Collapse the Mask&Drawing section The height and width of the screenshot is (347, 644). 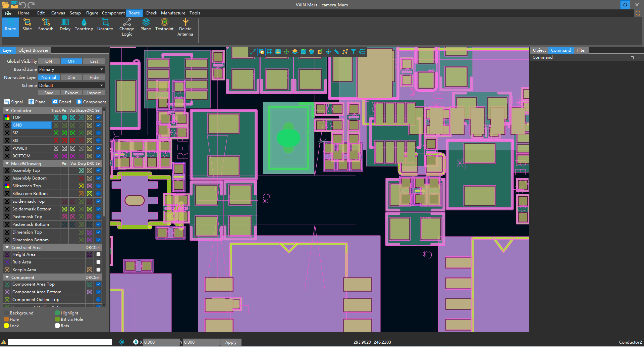tap(7, 163)
